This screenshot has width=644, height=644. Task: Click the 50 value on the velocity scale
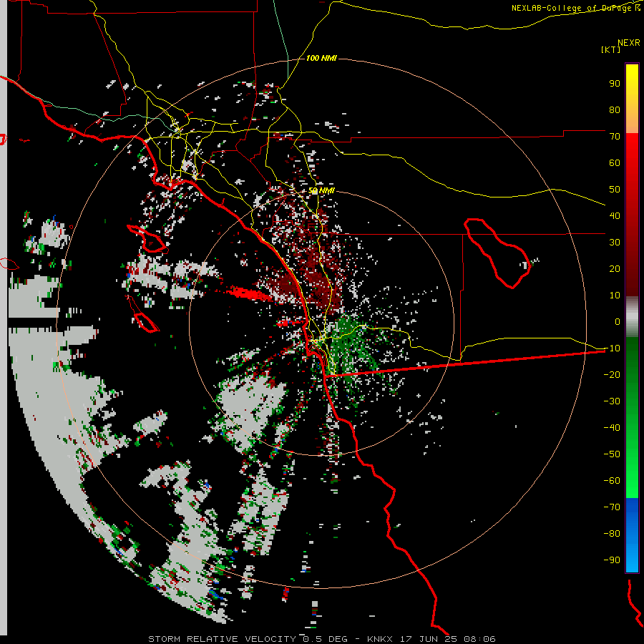pos(615,190)
